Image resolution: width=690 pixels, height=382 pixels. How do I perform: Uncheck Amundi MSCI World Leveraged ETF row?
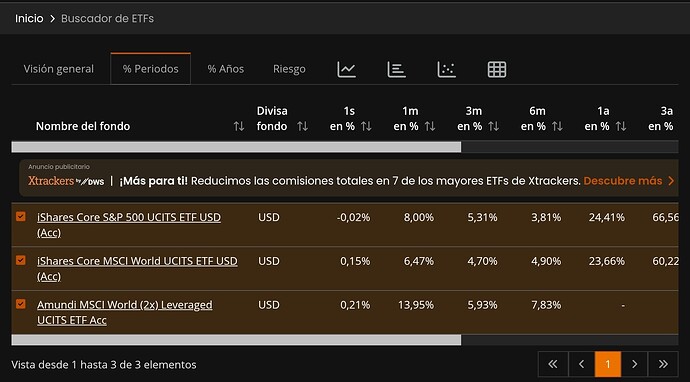click(21, 304)
